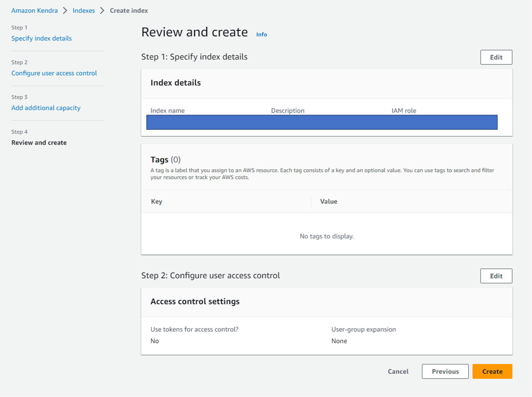Click the 'Step 2: Configure user access control' title
Image resolution: width=532 pixels, height=397 pixels.
211,276
